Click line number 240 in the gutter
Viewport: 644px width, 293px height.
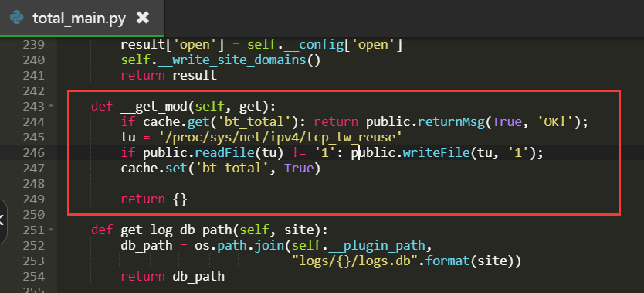33,60
